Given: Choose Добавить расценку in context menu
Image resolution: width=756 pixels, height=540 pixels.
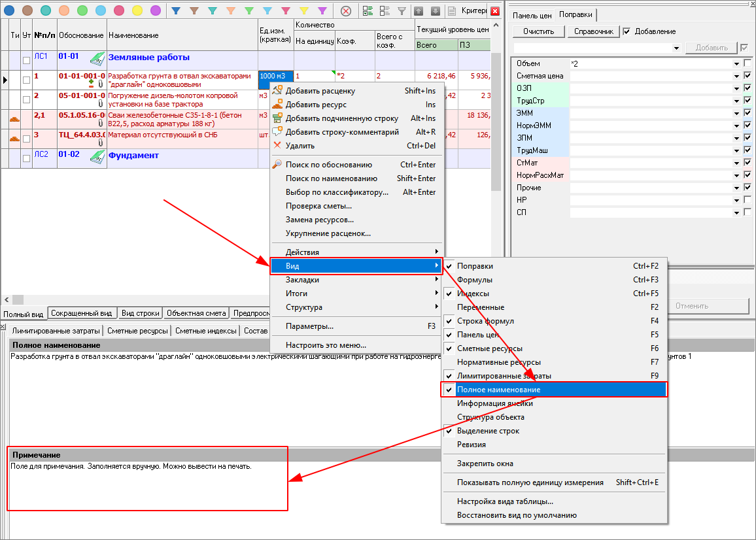Looking at the screenshot, I should click(320, 91).
